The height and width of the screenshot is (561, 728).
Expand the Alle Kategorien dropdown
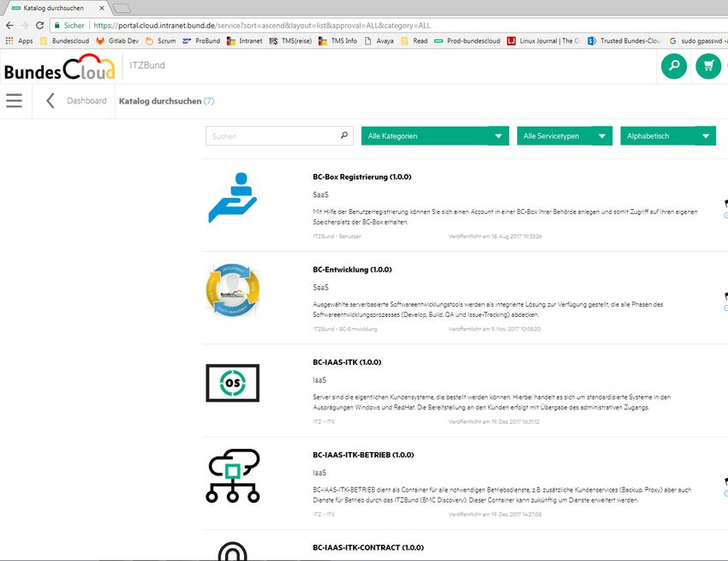pyautogui.click(x=435, y=135)
